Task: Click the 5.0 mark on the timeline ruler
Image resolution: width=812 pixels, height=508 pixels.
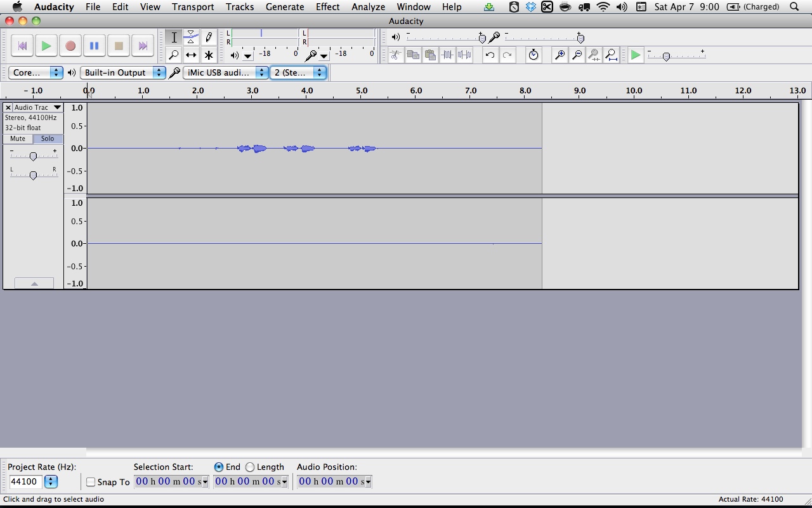Action: tap(362, 91)
